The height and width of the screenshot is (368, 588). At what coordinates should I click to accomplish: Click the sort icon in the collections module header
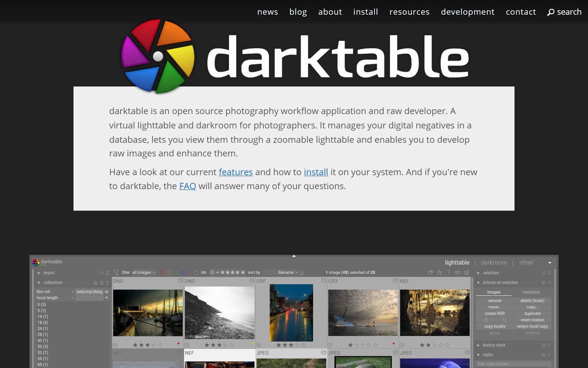[96, 283]
